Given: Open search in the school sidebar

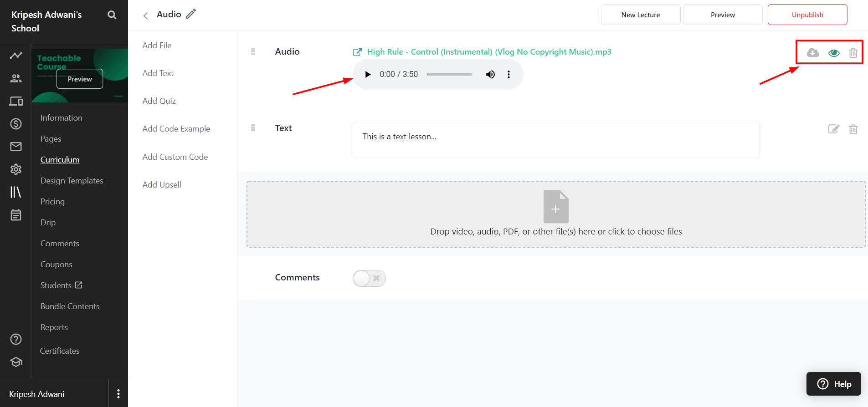Looking at the screenshot, I should [112, 15].
